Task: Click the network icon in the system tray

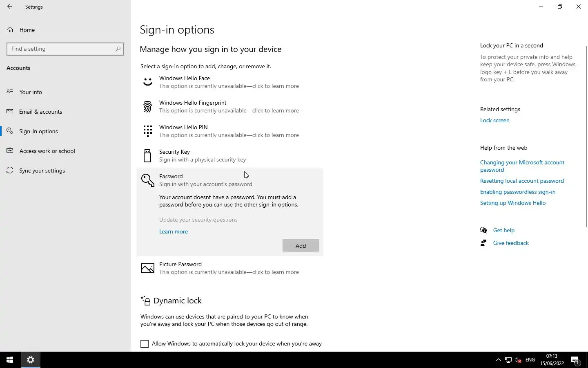Action: pyautogui.click(x=508, y=360)
